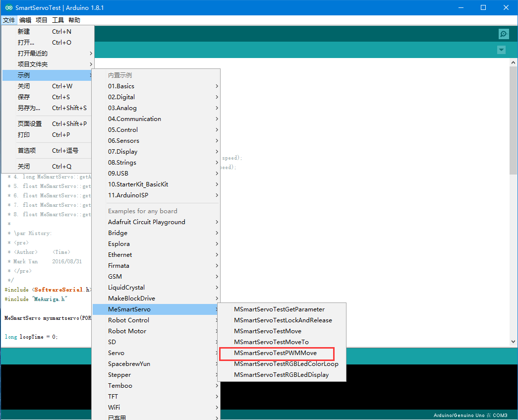The height and width of the screenshot is (420, 518).
Task: Open Servo examples submenu
Action: click(x=156, y=353)
